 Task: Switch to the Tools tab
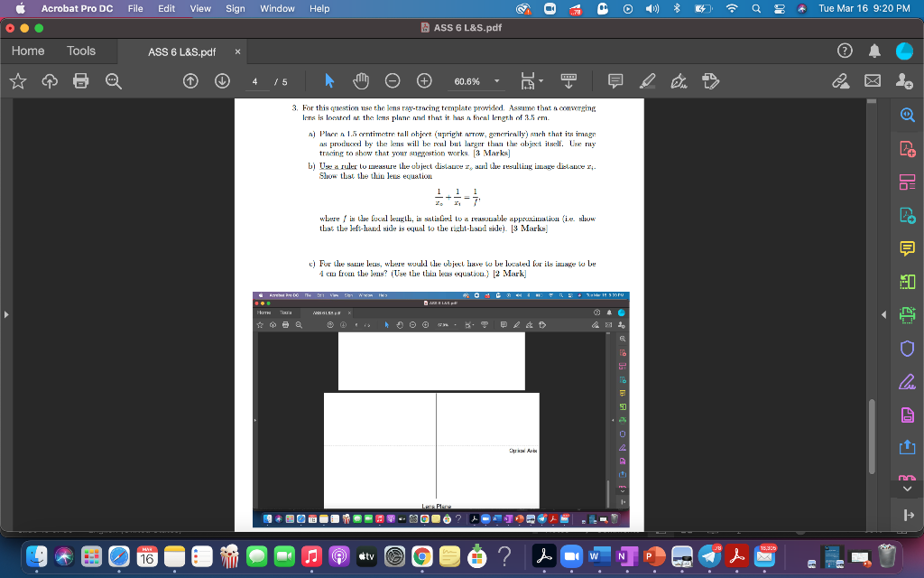81,51
